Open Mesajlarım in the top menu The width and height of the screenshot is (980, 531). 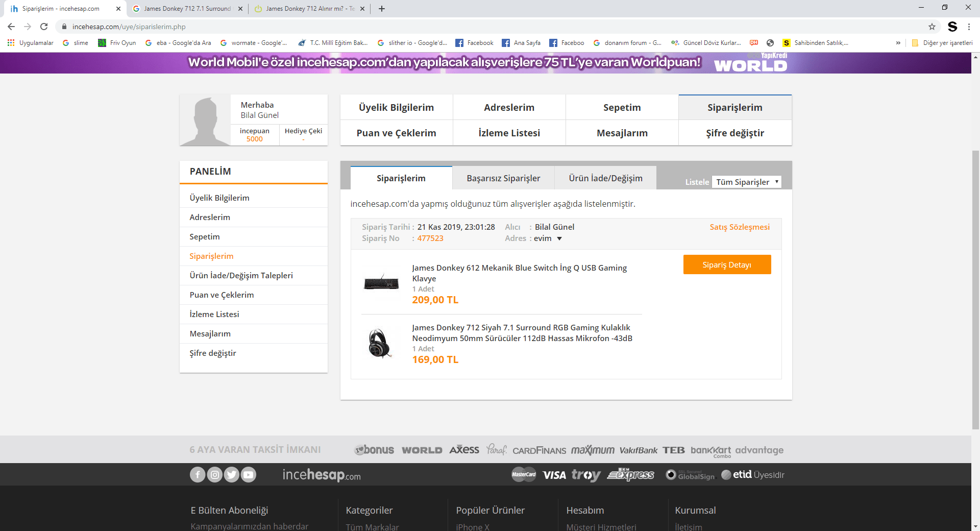[622, 133]
